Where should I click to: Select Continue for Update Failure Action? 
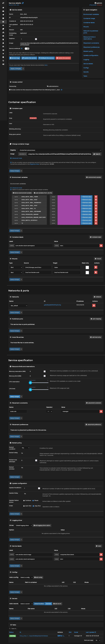click(x=24, y=500)
